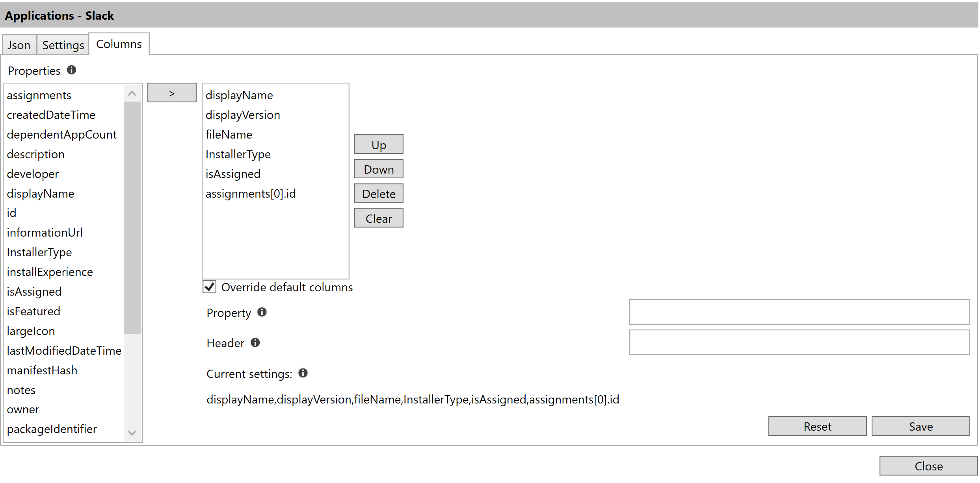Switch to the Settings tab
980x483 pixels.
coord(63,44)
